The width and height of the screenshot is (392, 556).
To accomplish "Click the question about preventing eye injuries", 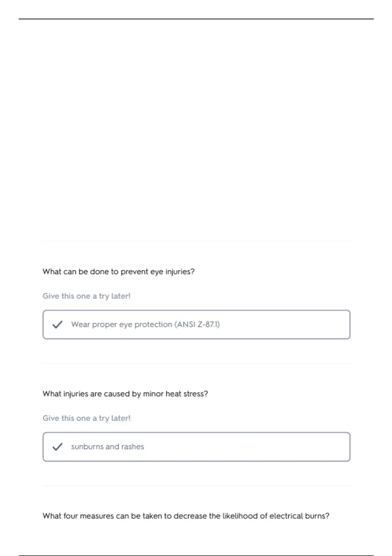I will point(119,272).
